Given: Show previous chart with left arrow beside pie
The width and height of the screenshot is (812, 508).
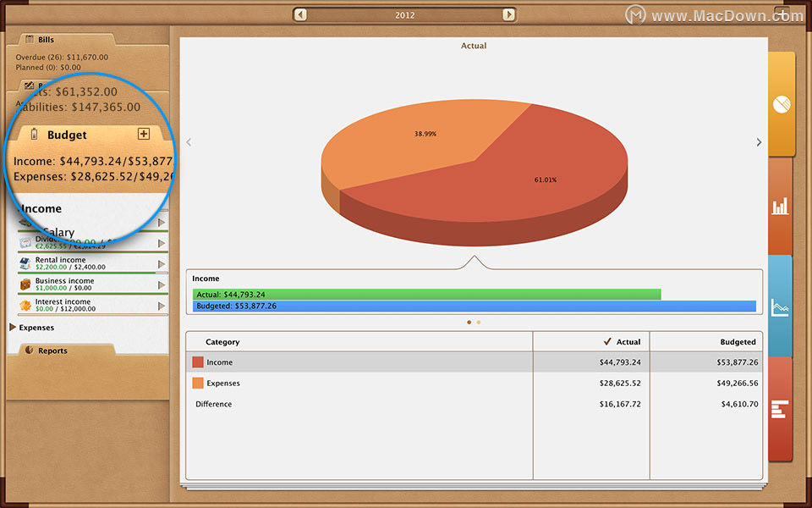Looking at the screenshot, I should [189, 142].
